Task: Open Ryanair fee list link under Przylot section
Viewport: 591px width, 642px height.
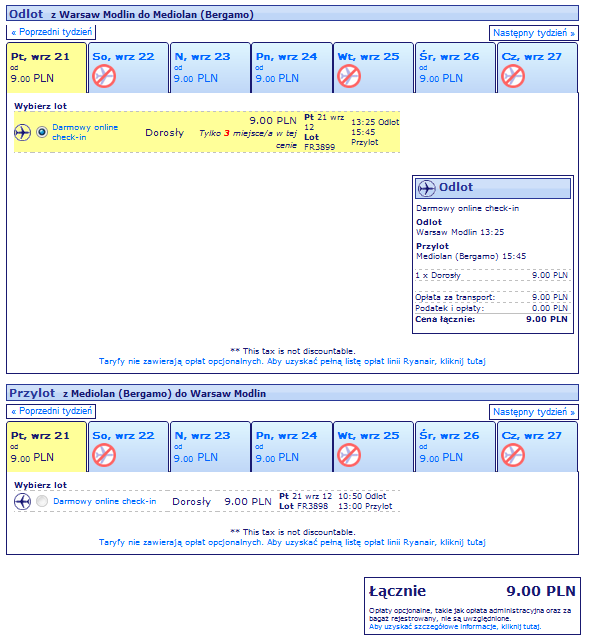Action: [x=292, y=542]
